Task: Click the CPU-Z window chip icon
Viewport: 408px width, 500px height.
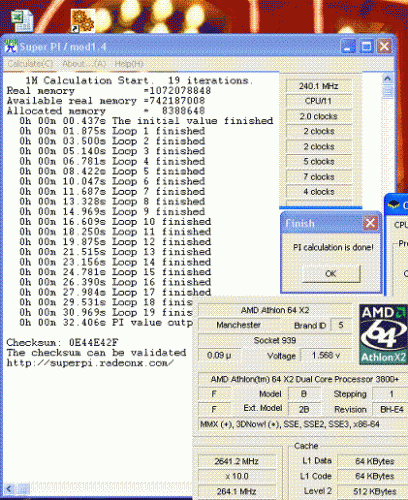Action: 394,205
